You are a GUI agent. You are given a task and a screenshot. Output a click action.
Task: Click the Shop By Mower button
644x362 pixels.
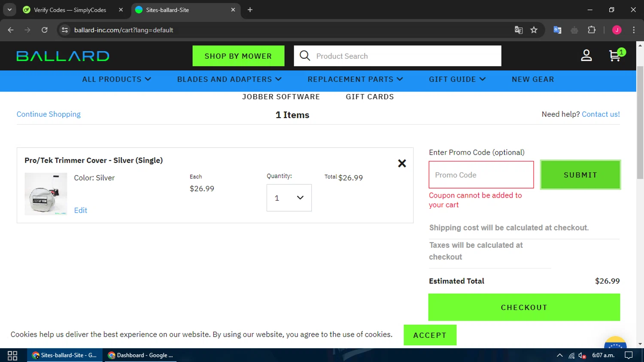[x=238, y=56]
